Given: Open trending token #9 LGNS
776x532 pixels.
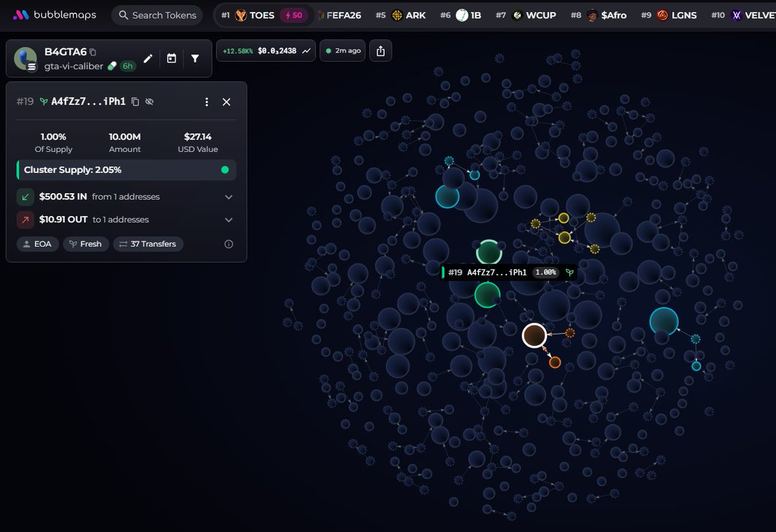Looking at the screenshot, I should point(669,15).
